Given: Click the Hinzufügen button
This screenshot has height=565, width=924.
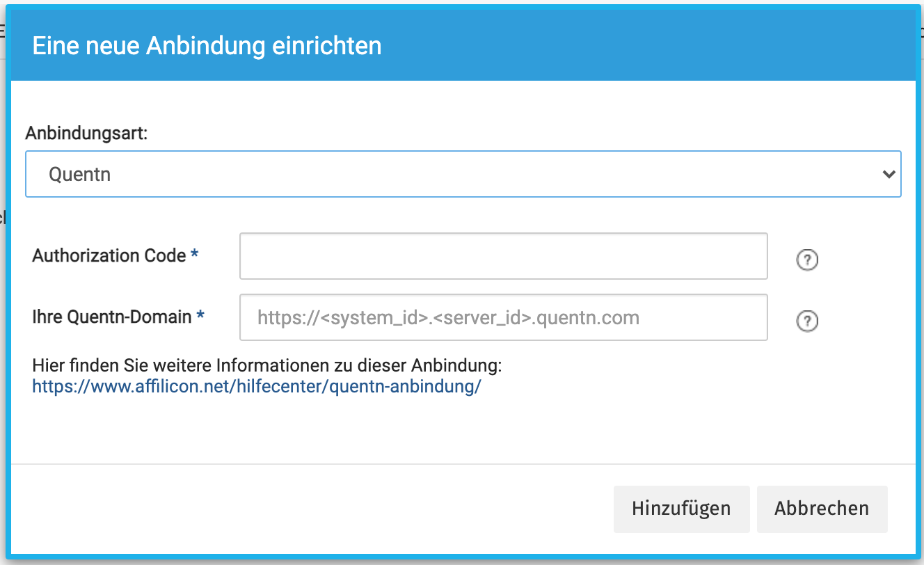Looking at the screenshot, I should click(681, 509).
